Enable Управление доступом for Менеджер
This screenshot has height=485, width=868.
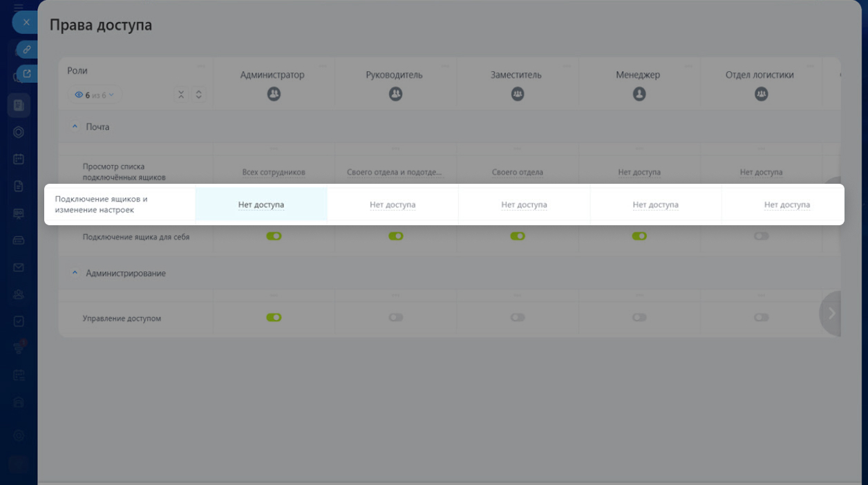pos(639,318)
